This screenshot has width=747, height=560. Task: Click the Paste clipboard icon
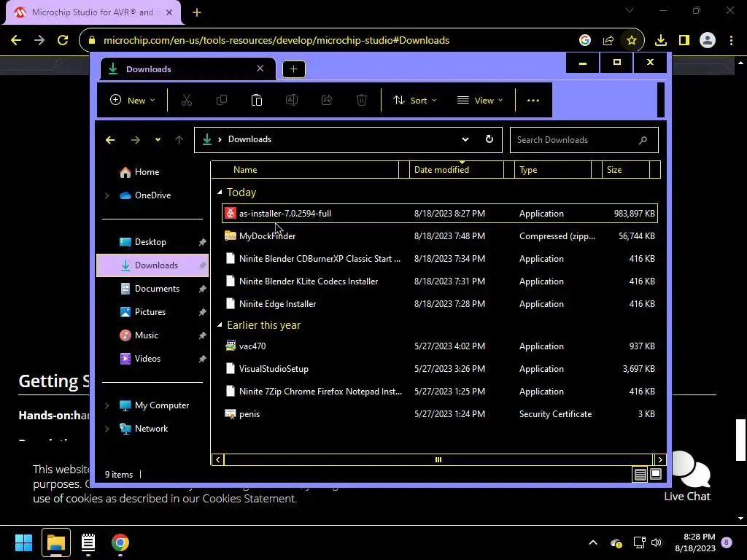click(x=257, y=100)
